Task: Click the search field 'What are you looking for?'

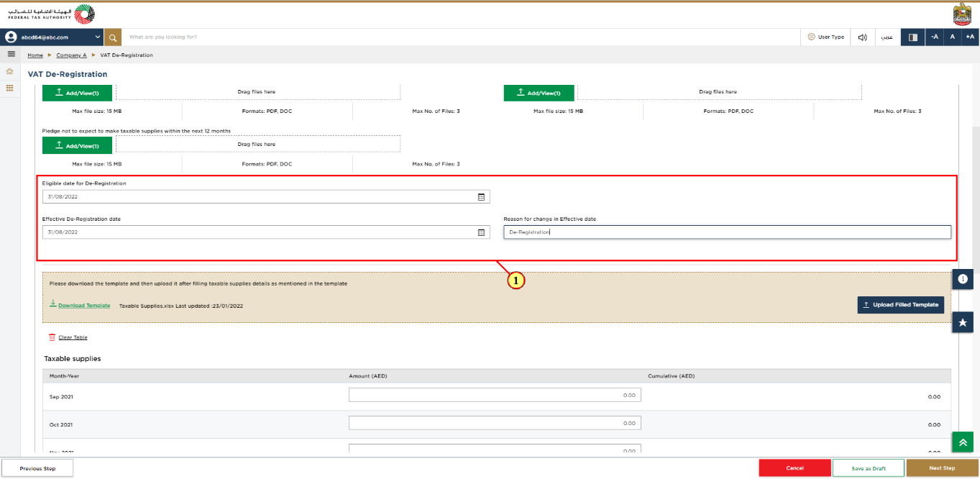Action: 460,37
